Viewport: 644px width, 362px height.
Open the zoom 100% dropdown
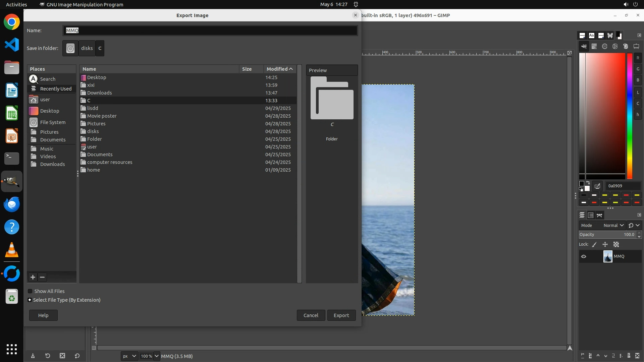(156, 356)
